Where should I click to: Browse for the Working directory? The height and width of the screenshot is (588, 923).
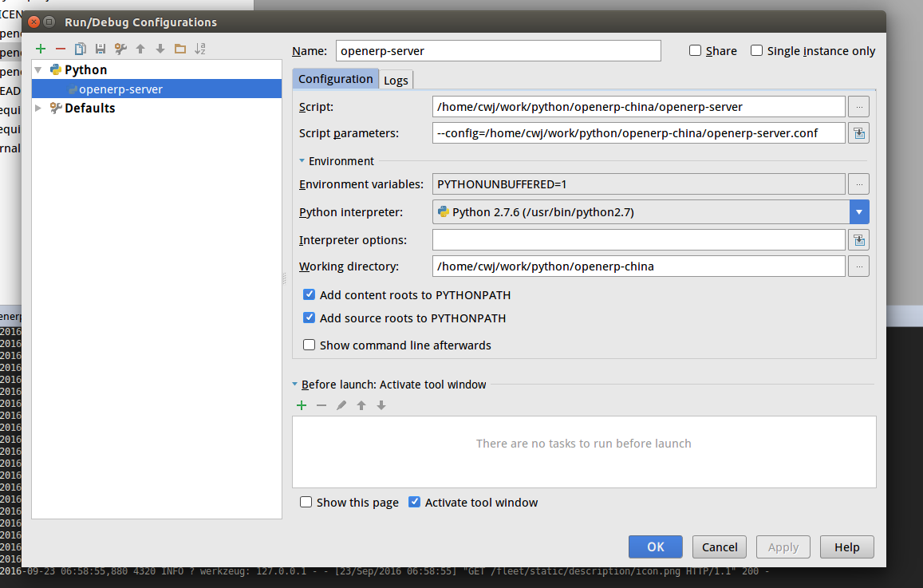[859, 266]
